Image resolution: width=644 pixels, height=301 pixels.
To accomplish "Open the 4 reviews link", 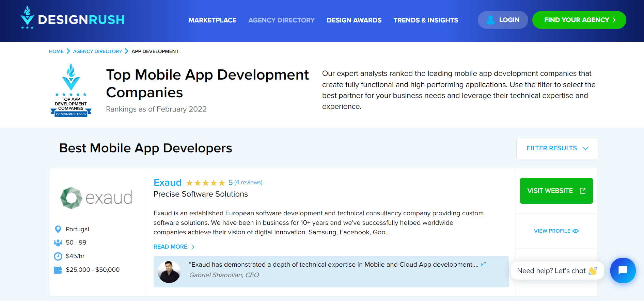I will [248, 183].
